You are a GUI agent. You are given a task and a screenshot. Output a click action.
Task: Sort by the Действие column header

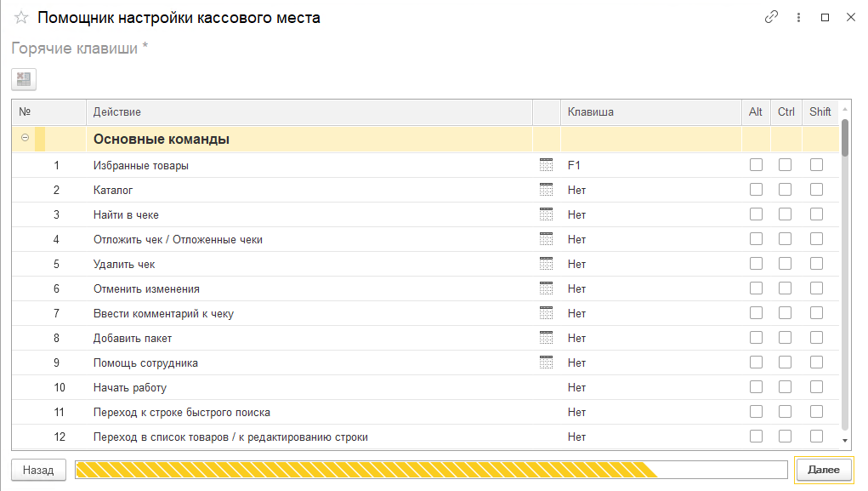click(x=117, y=111)
